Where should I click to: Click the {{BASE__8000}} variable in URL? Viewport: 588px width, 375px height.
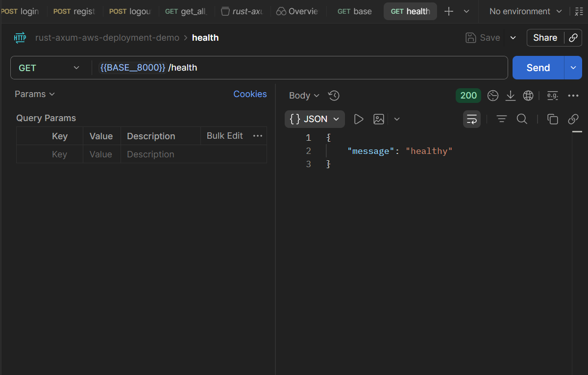point(133,68)
